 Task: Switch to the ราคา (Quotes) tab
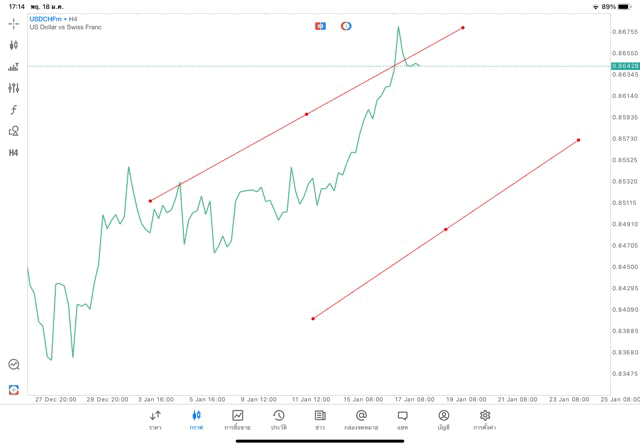(x=155, y=419)
